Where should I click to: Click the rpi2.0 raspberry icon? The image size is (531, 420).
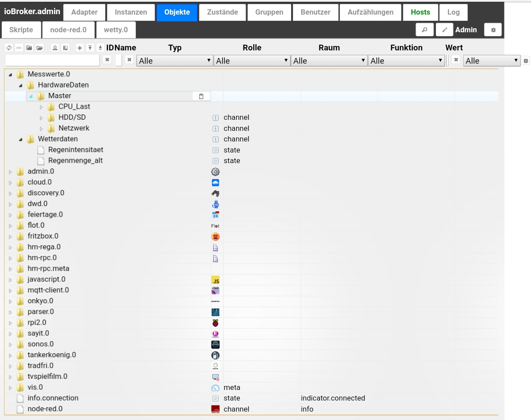point(215,323)
